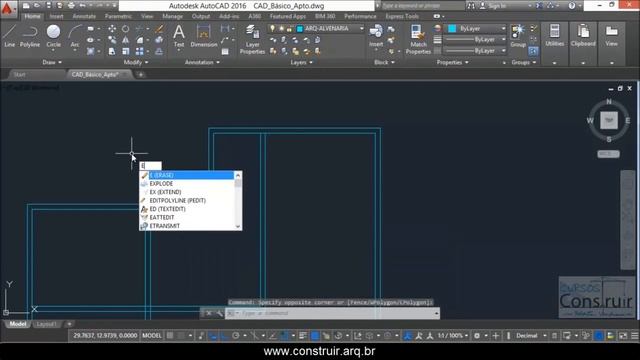Toggle lineweight display in status bar
The width and height of the screenshot is (640, 360).
point(302,336)
